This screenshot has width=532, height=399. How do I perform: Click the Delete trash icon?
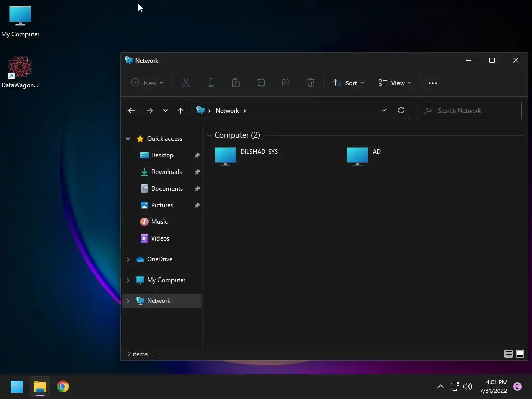click(311, 83)
